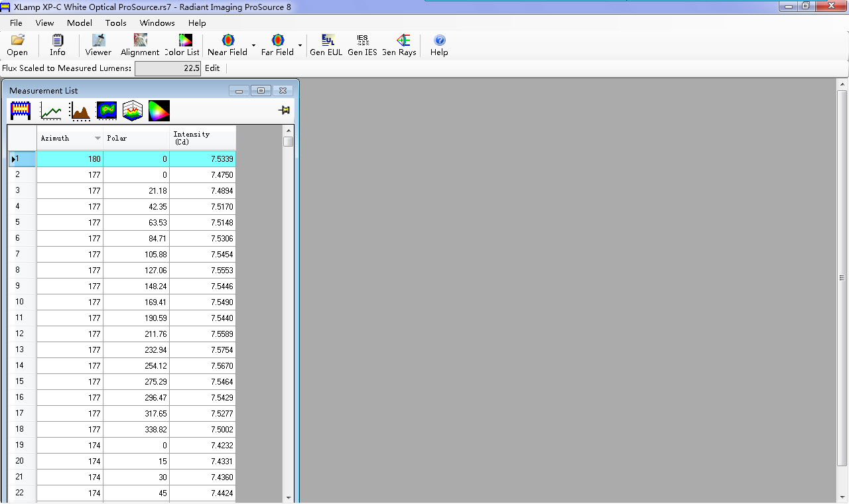Click intensity cell 7.4232
The width and height of the screenshot is (849, 504).
click(x=203, y=446)
